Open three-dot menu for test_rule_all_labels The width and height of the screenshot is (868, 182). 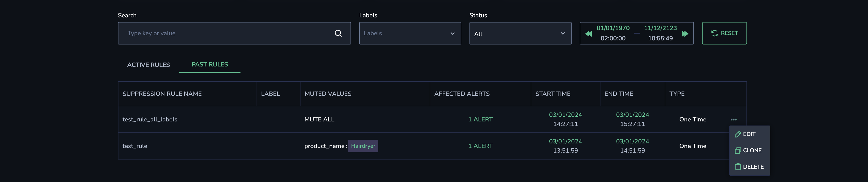(733, 120)
